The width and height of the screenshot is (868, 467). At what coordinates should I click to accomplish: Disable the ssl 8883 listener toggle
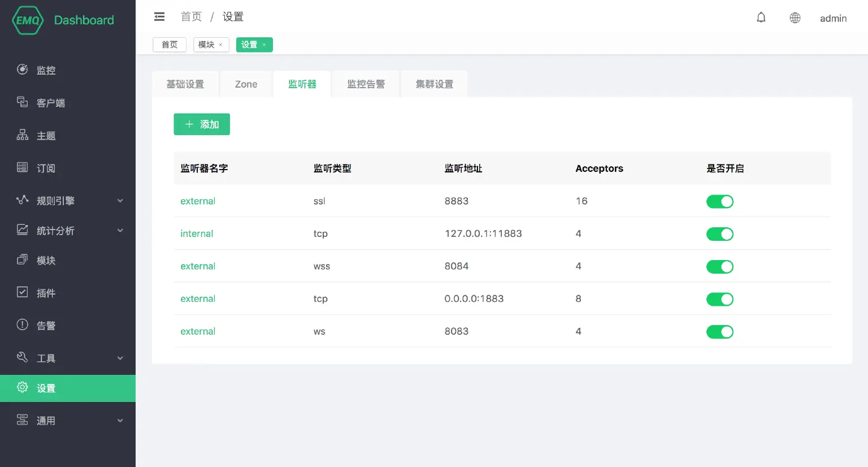(719, 201)
